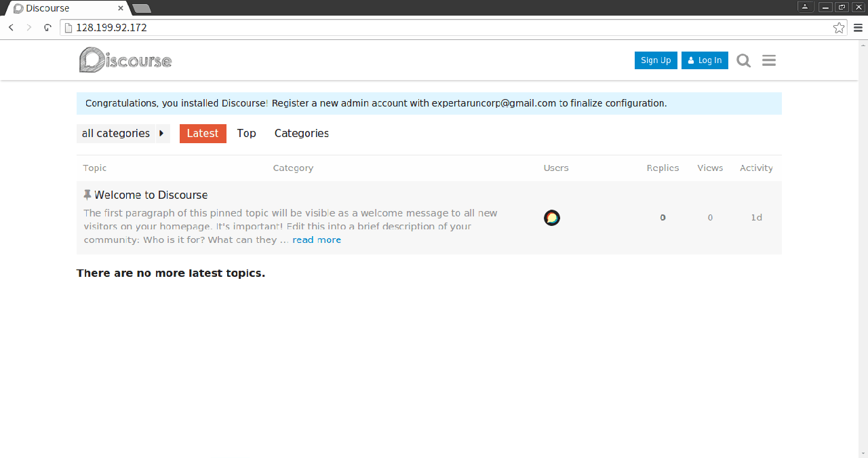Open Chrome menu icon beside address bar
The height and width of the screenshot is (458, 868).
(858, 28)
